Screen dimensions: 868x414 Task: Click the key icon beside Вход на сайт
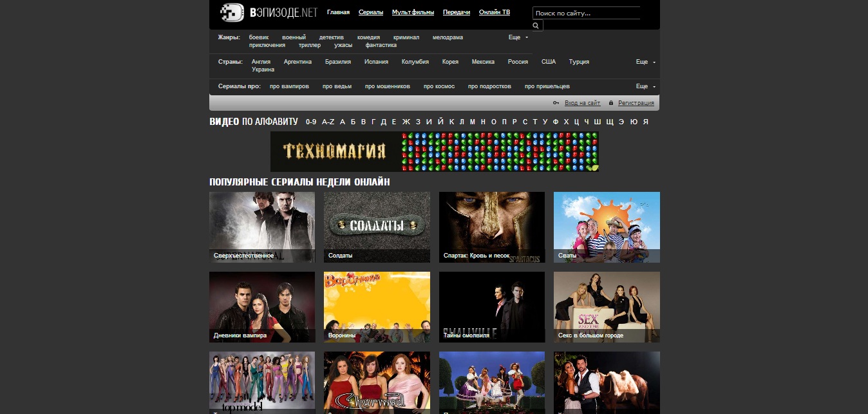[x=556, y=103]
